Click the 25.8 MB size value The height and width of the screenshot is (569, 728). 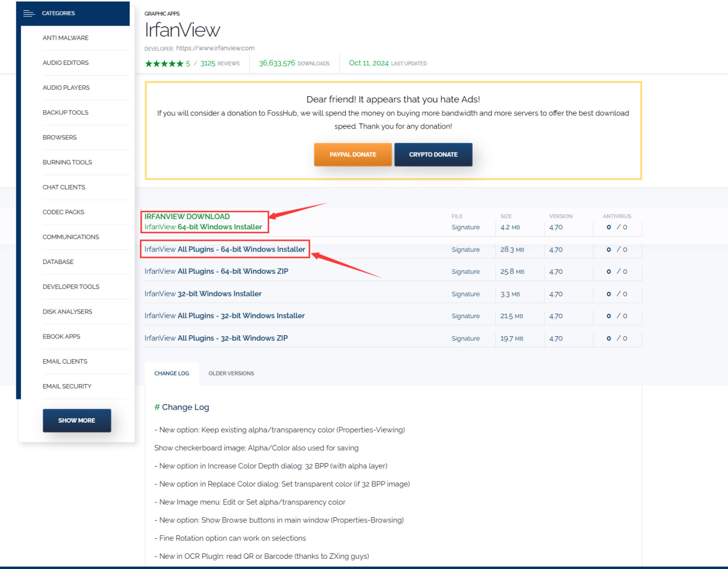(x=512, y=272)
